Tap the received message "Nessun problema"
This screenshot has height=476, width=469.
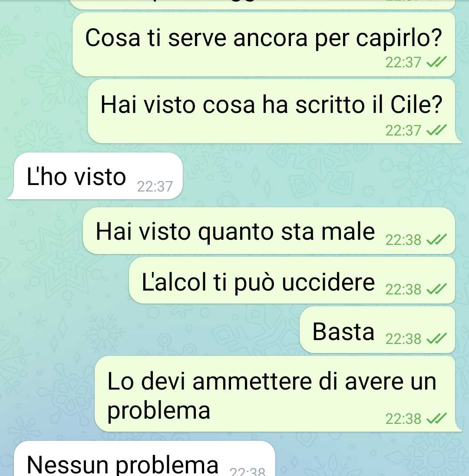point(145,458)
